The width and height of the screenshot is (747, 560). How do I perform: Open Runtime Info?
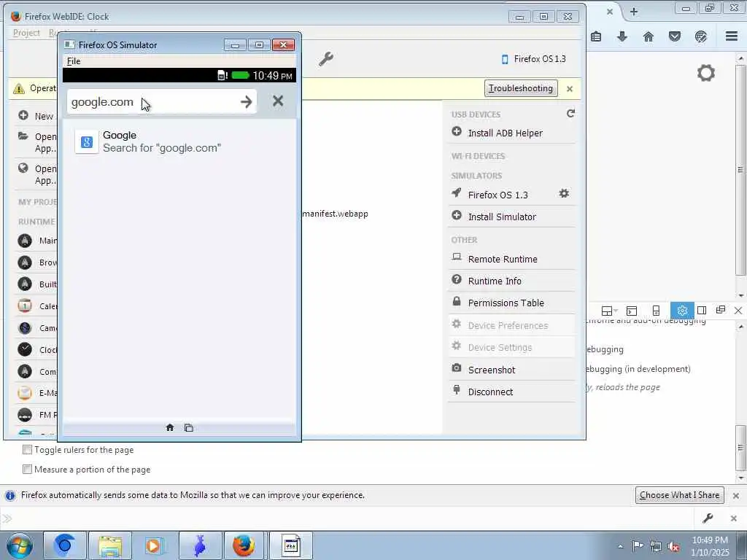pyautogui.click(x=511, y=281)
